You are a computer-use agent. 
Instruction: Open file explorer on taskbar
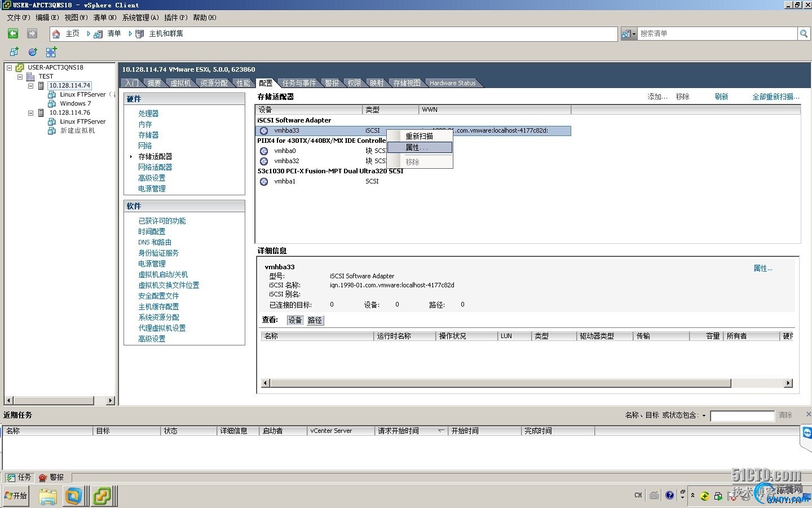pyautogui.click(x=48, y=496)
